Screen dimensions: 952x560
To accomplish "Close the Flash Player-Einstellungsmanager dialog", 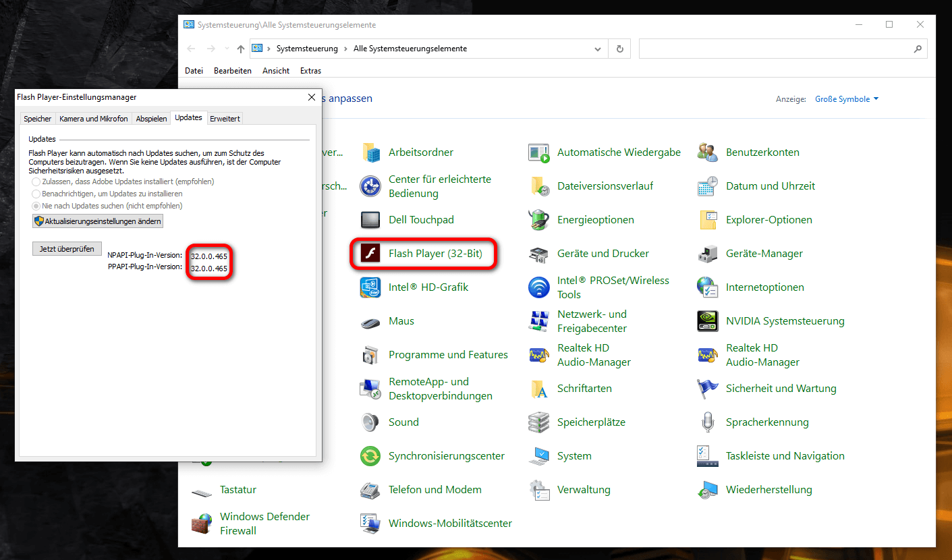I will coord(312,97).
